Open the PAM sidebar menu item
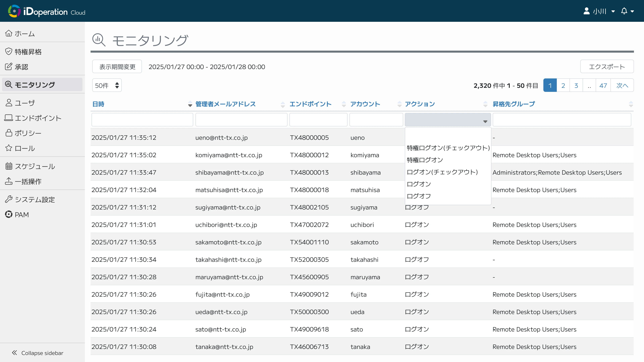Screen dimensions: 644x362 (x=21, y=215)
